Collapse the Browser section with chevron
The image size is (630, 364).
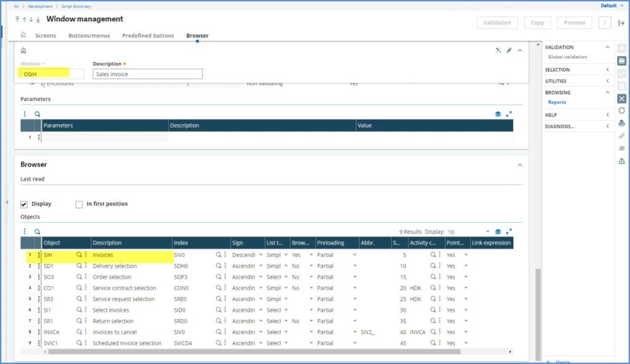click(520, 165)
